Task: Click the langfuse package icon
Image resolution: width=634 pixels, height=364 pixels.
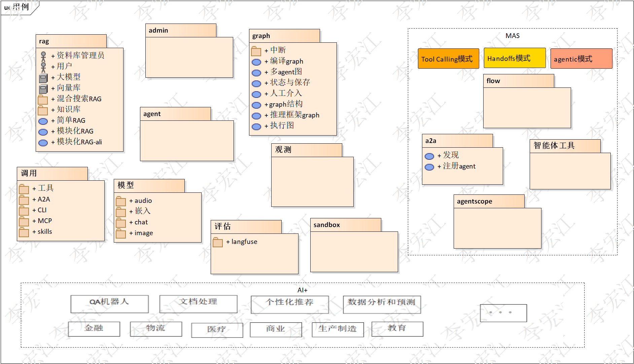Action: (218, 242)
